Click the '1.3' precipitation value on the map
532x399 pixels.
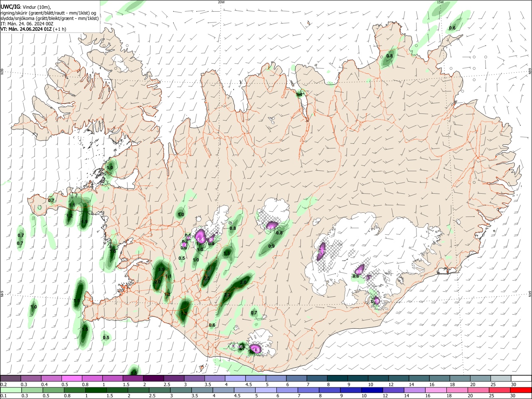[x=227, y=253]
